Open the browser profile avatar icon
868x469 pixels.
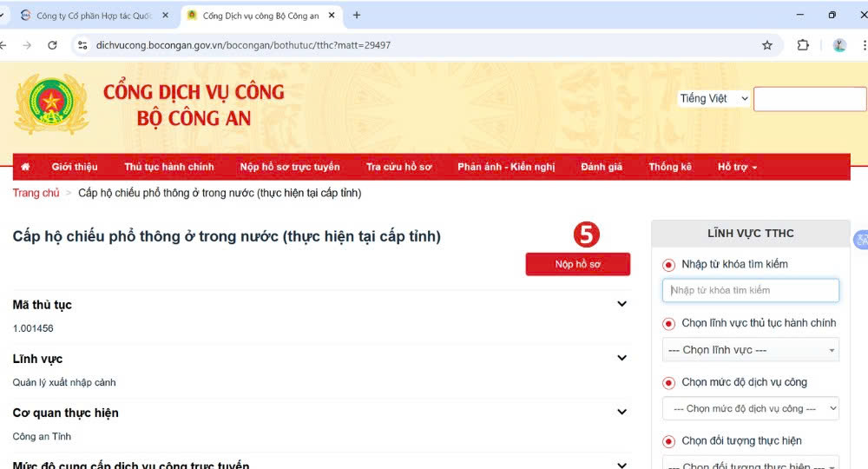coord(839,45)
